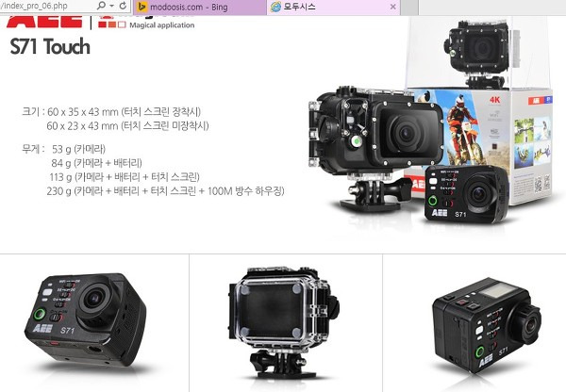
Task: Click the 230 g 방수 하우징 weight line
Action: point(165,191)
